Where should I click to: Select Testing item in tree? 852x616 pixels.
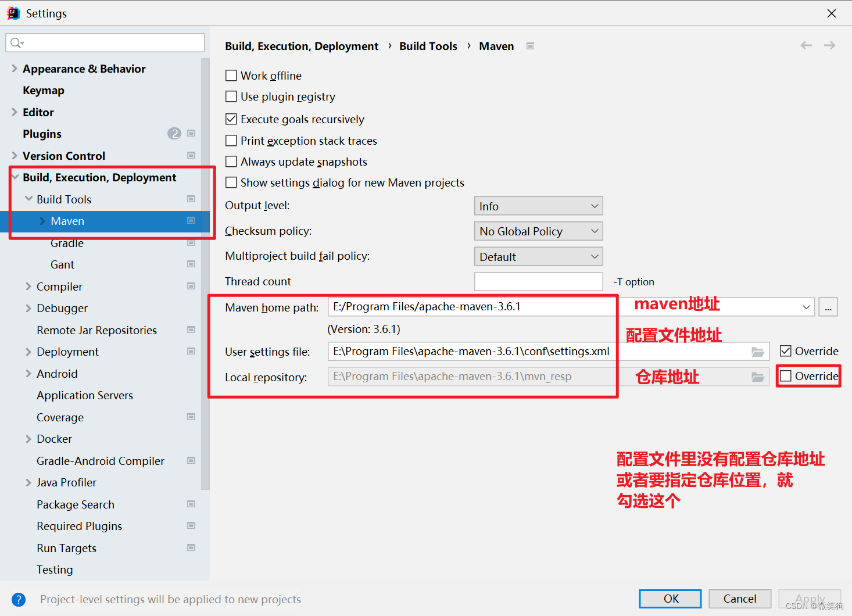tap(55, 570)
